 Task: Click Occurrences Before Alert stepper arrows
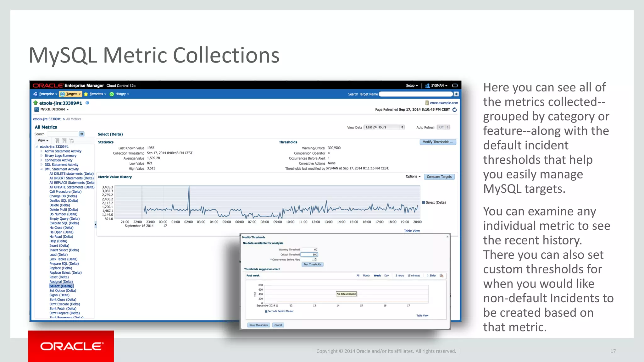315,260
